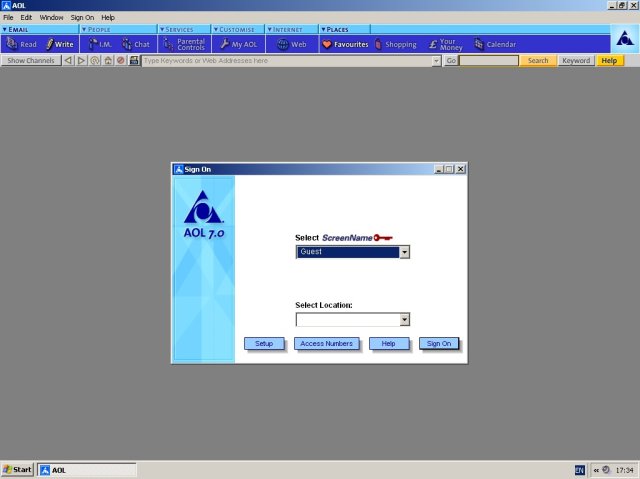
Task: Minimize the Sign On dialog window
Action: 438,169
